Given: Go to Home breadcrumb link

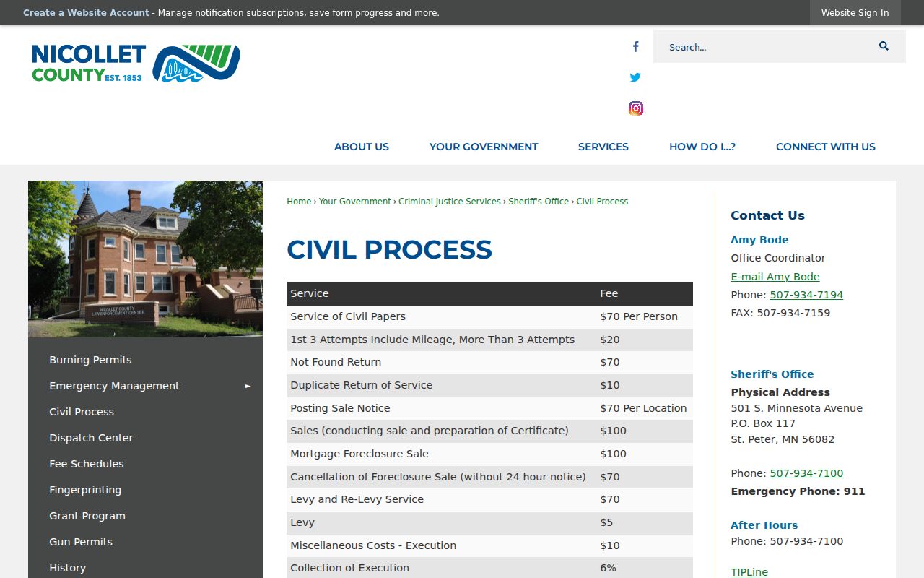Looking at the screenshot, I should point(299,202).
